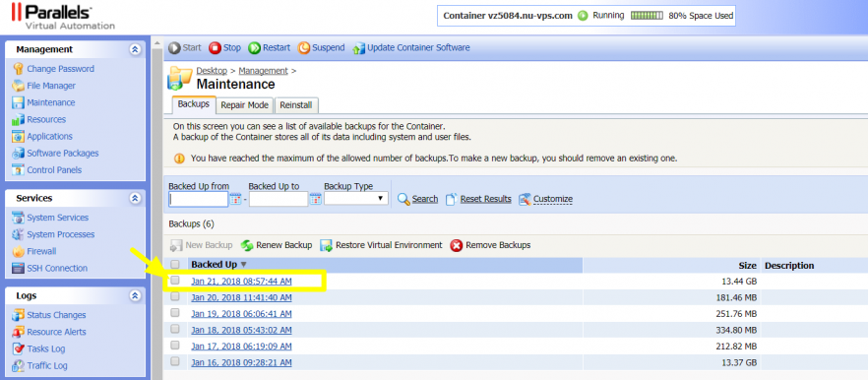The height and width of the screenshot is (380, 868).
Task: Click the SSH Connection icon
Action: [18, 268]
